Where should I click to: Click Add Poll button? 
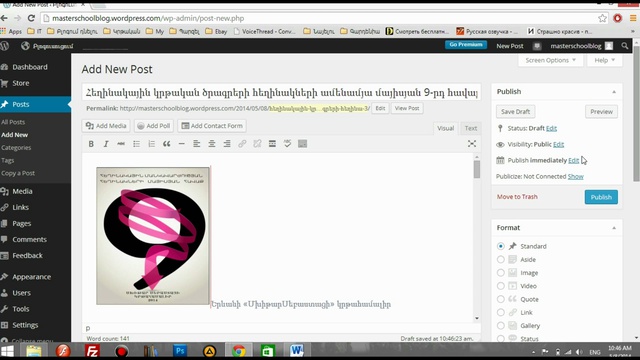[153, 126]
